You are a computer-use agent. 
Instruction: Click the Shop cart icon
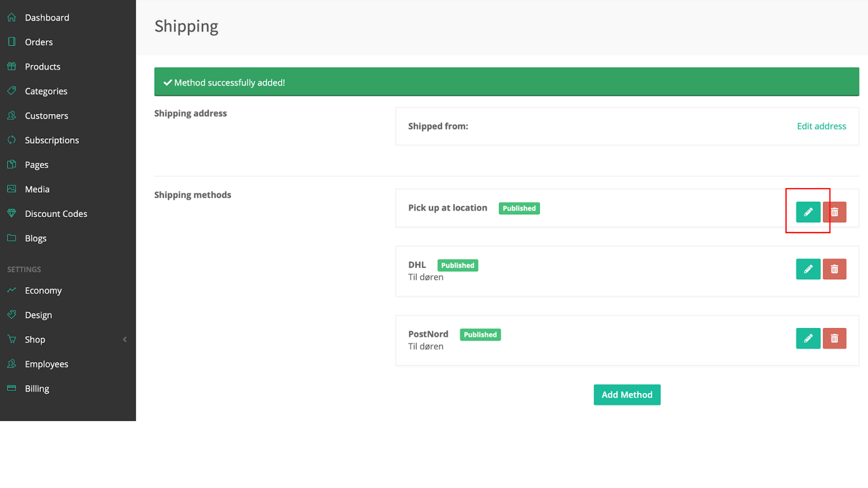coord(11,339)
